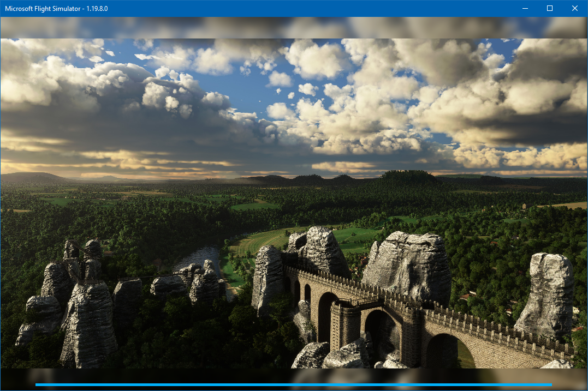Click the window title 'Microsoft Flight Simulator - 1.19.8.0'

[x=56, y=9]
